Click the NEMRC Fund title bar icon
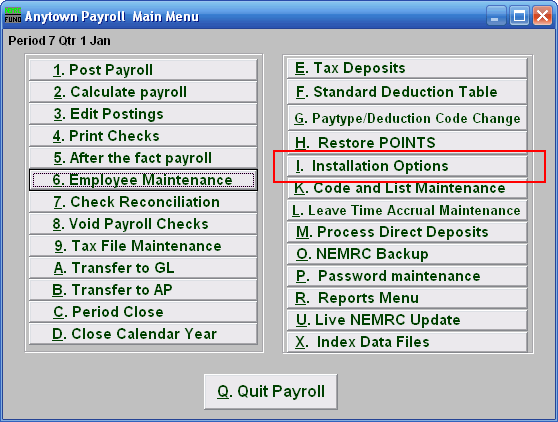 click(12, 15)
